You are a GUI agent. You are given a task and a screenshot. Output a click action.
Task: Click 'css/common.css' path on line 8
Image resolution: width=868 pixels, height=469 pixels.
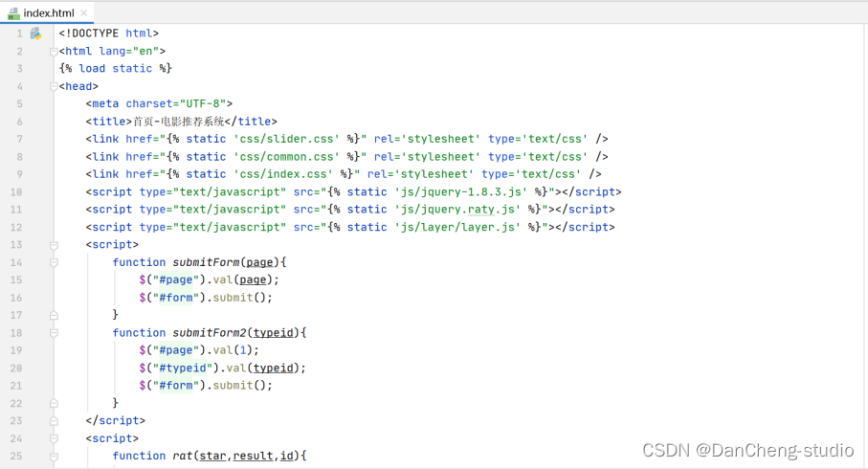pos(286,157)
